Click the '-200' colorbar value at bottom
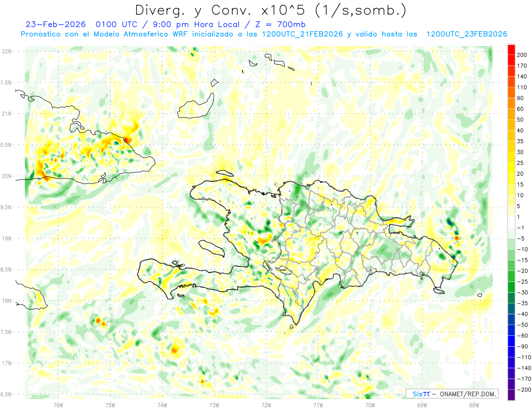532x411 pixels. tap(524, 389)
